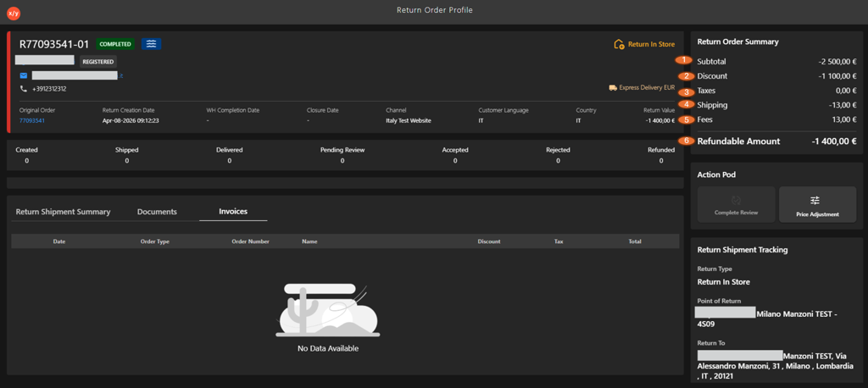Click the disabled Complete Review button
This screenshot has width=868, height=388.
click(737, 204)
